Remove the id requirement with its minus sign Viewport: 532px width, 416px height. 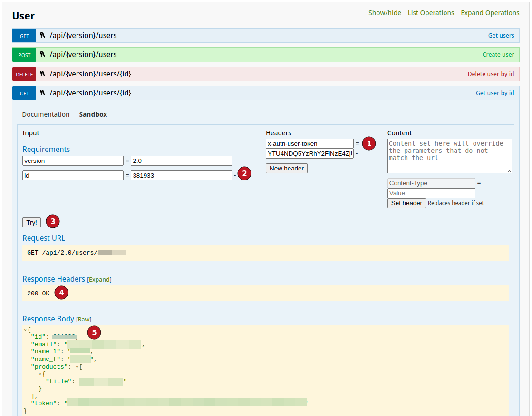(x=235, y=175)
